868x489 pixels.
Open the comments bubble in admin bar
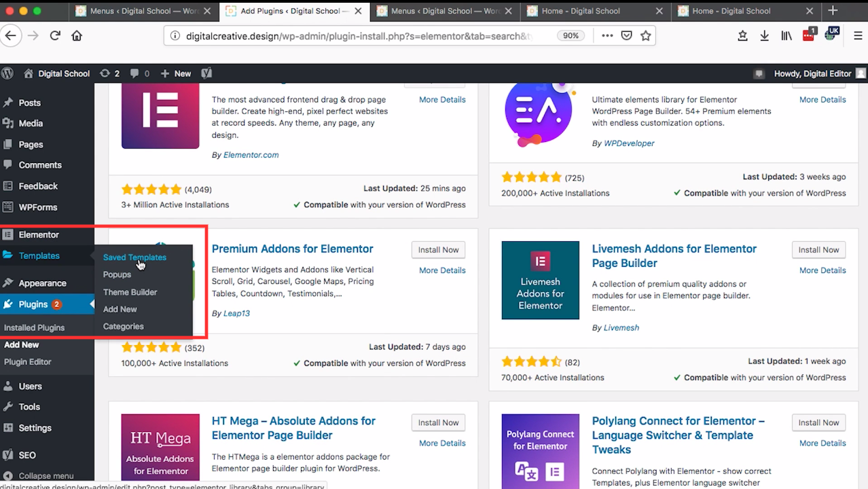point(139,73)
